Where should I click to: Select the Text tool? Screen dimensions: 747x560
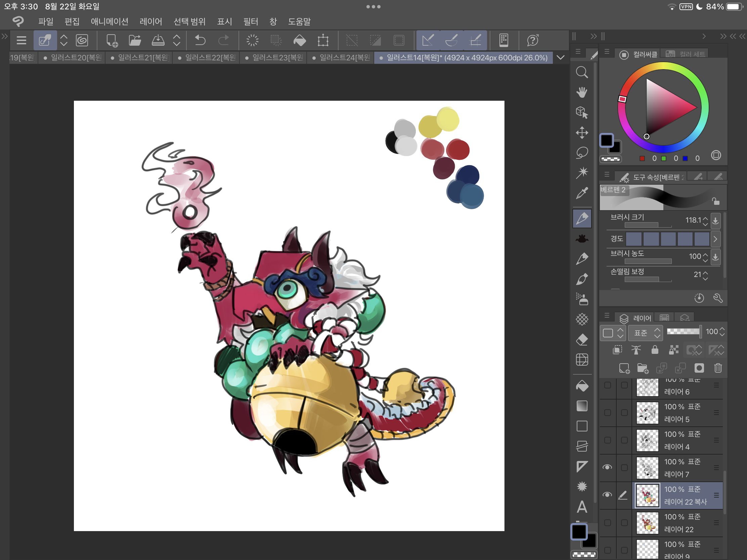[581, 507]
